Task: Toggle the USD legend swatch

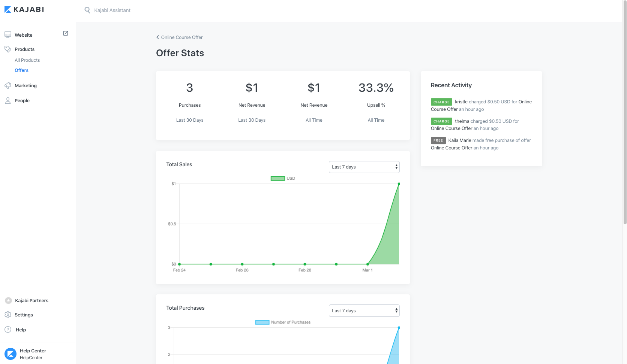Action: [278, 178]
